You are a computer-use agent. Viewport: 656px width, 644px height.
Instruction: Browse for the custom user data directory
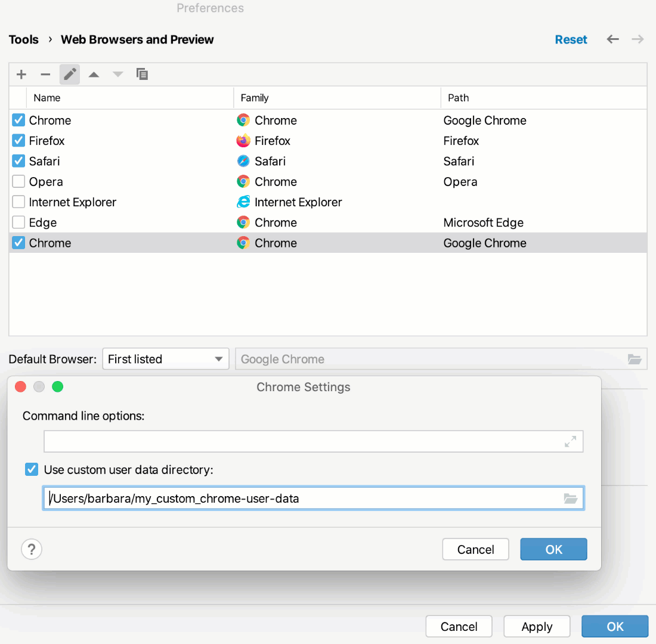pos(571,498)
